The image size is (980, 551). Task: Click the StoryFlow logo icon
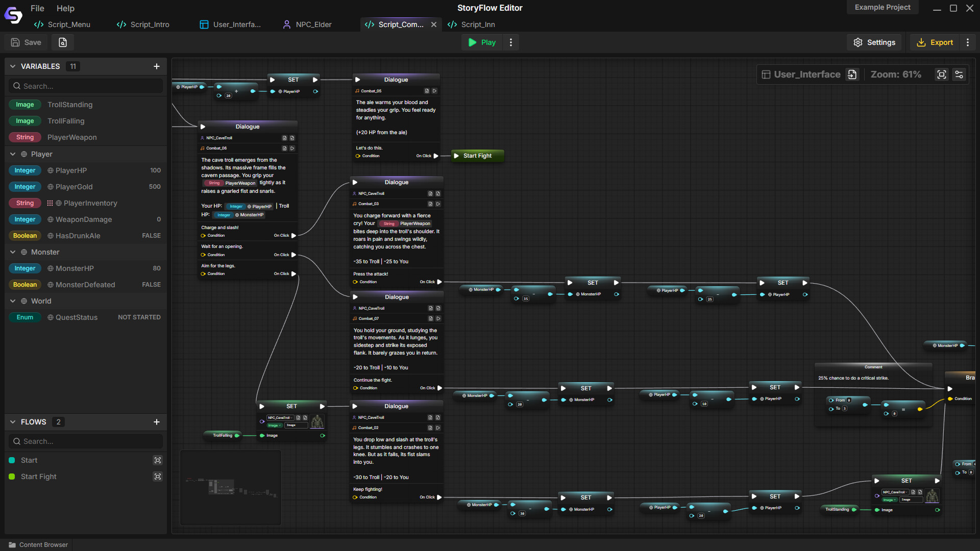click(13, 15)
